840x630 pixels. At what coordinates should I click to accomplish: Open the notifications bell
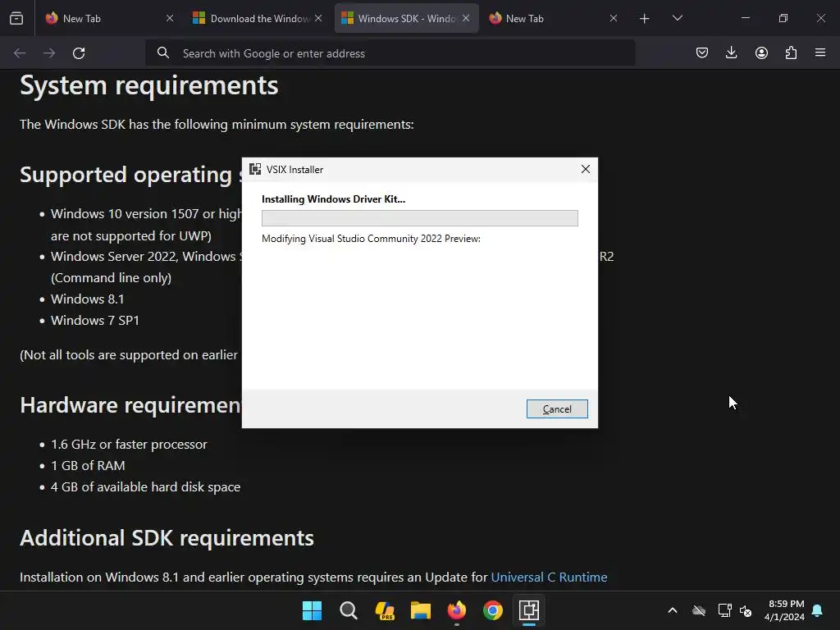pyautogui.click(x=818, y=610)
